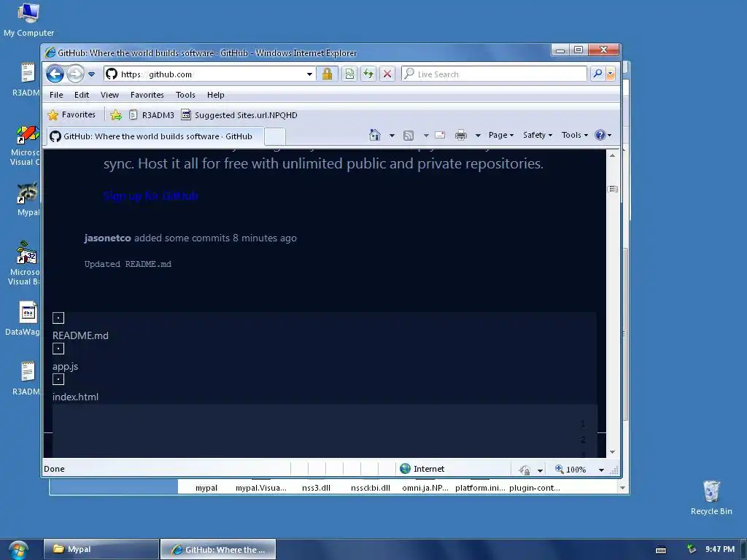Open the Windows Start orb
The width and height of the screenshot is (747, 560).
(18, 550)
